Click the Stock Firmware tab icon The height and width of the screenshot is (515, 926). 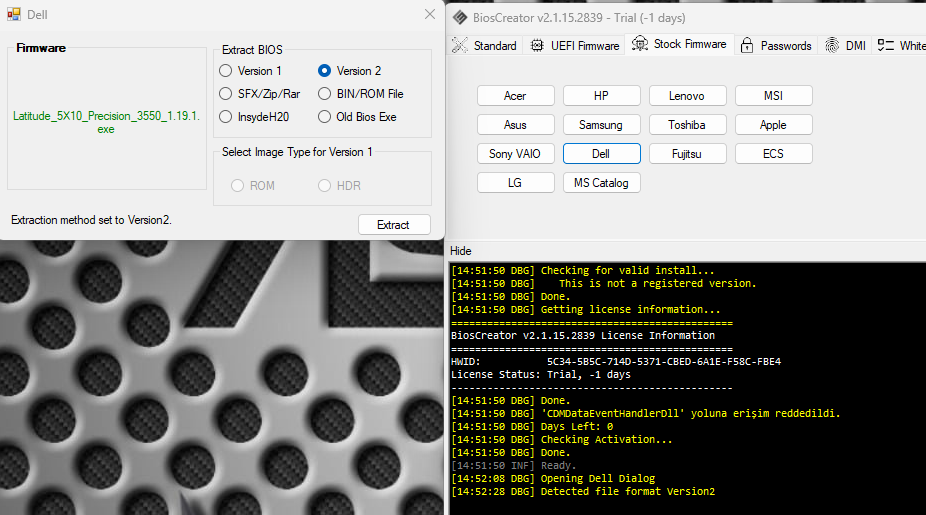pos(640,44)
